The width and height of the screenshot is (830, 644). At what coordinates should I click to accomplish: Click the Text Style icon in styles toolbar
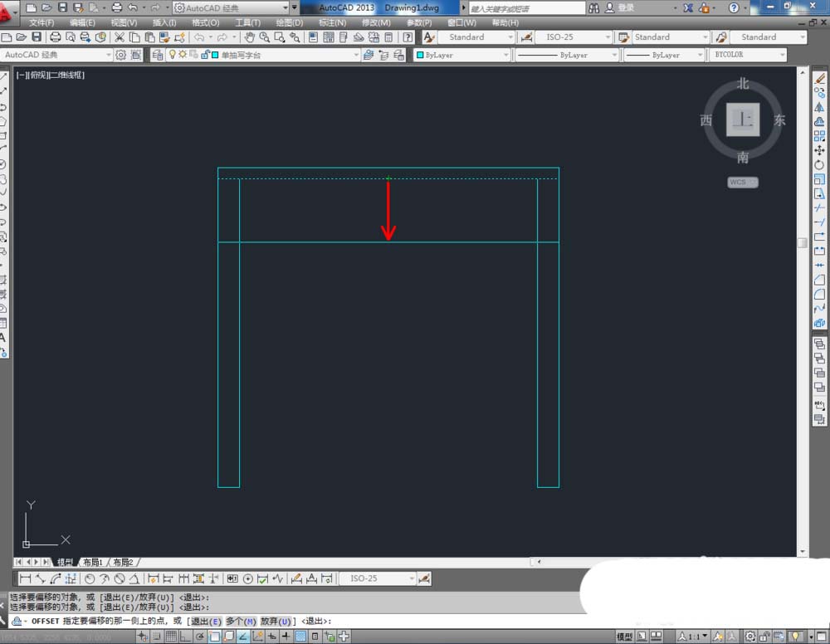(x=429, y=37)
